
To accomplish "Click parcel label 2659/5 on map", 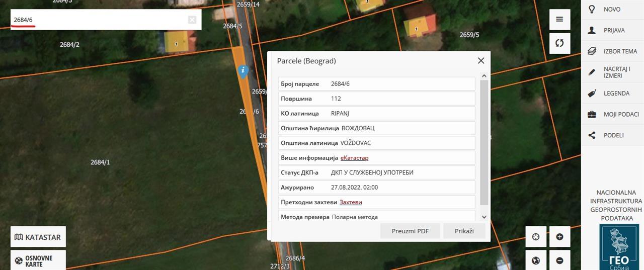I will click(469, 35).
